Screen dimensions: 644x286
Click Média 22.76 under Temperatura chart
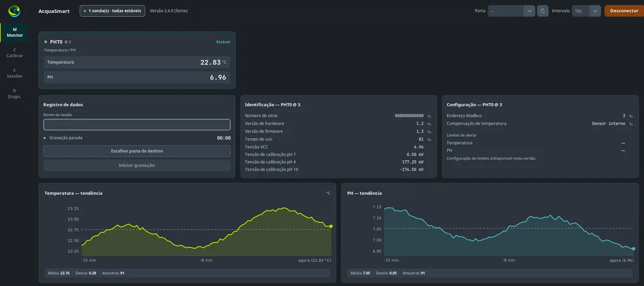(59, 273)
